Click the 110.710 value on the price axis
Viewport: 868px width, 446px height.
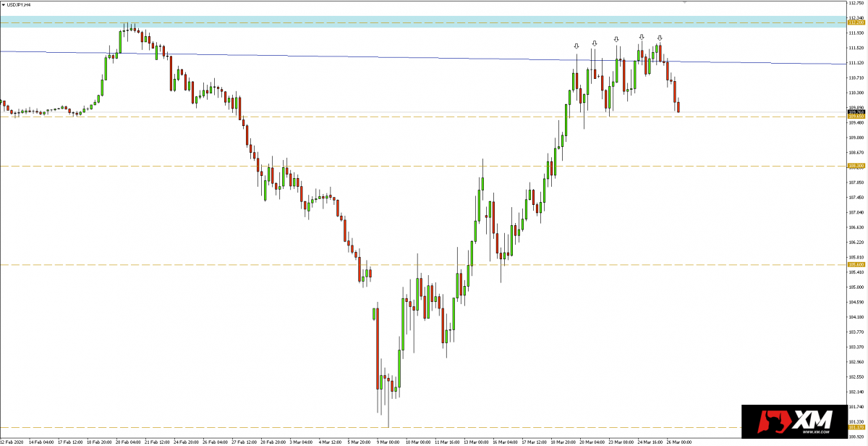[857, 77]
